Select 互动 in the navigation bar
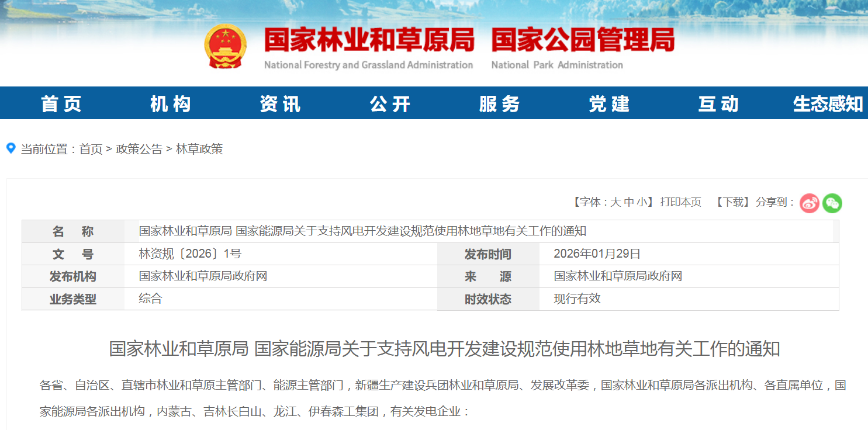This screenshot has height=430, width=868. tap(718, 104)
